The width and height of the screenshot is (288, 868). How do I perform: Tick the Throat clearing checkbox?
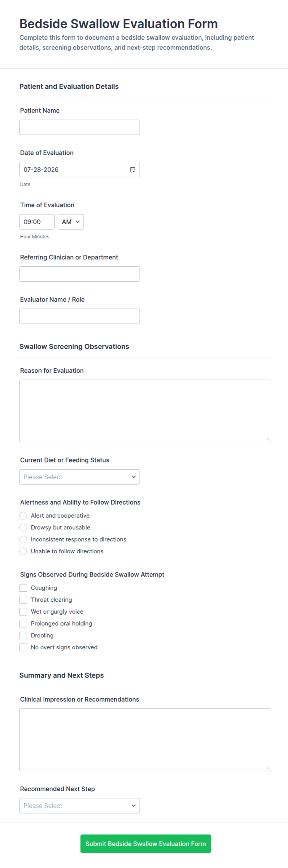click(23, 599)
